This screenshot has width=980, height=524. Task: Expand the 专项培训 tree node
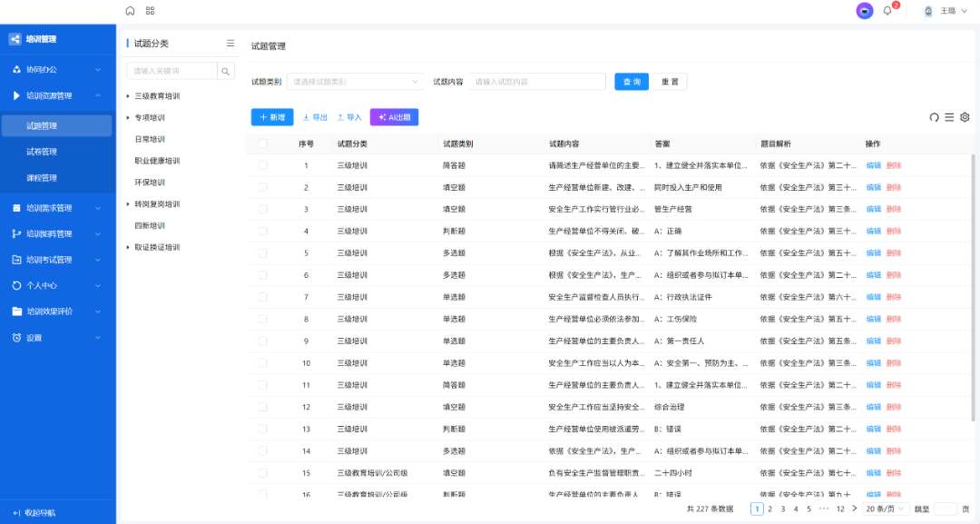(x=128, y=117)
